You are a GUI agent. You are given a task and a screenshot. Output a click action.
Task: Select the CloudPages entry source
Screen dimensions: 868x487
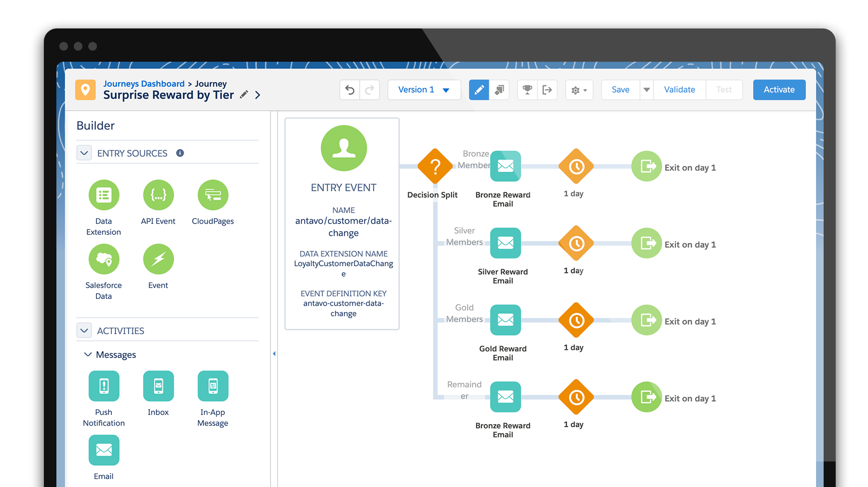(213, 195)
